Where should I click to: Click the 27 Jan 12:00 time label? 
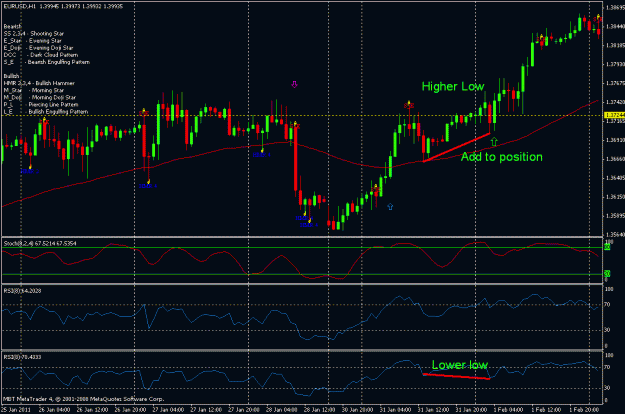206,410
